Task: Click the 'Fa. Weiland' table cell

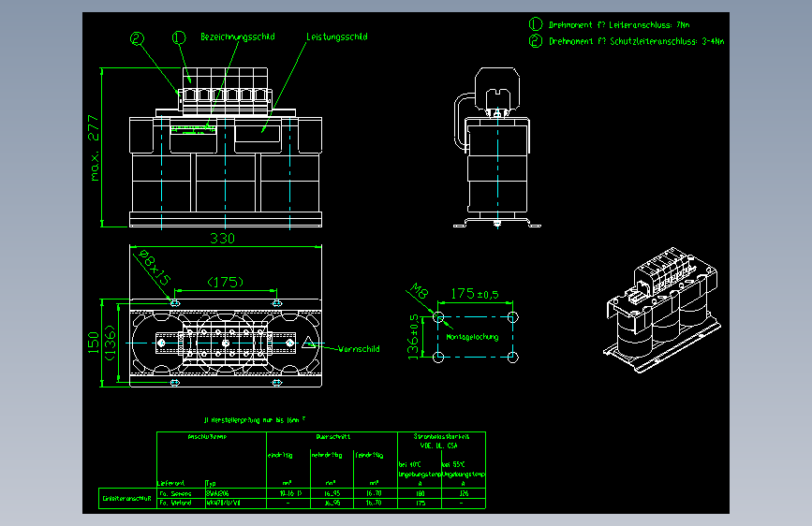Action: [x=175, y=503]
